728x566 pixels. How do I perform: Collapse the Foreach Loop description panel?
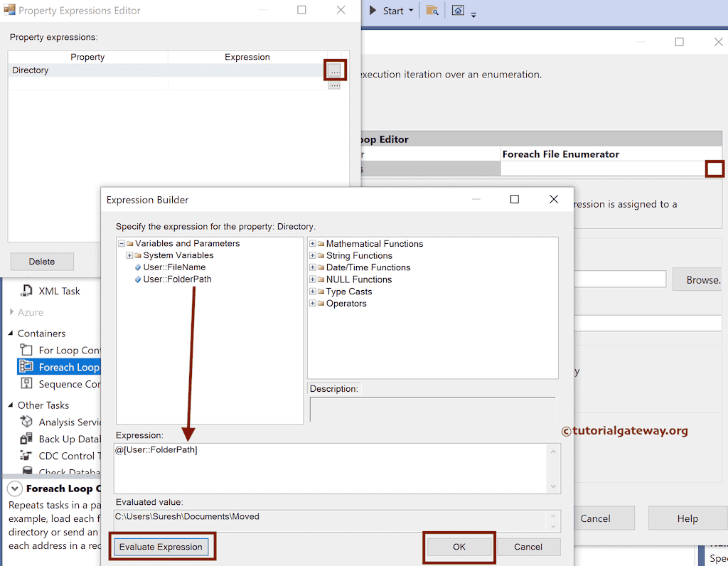click(x=15, y=488)
